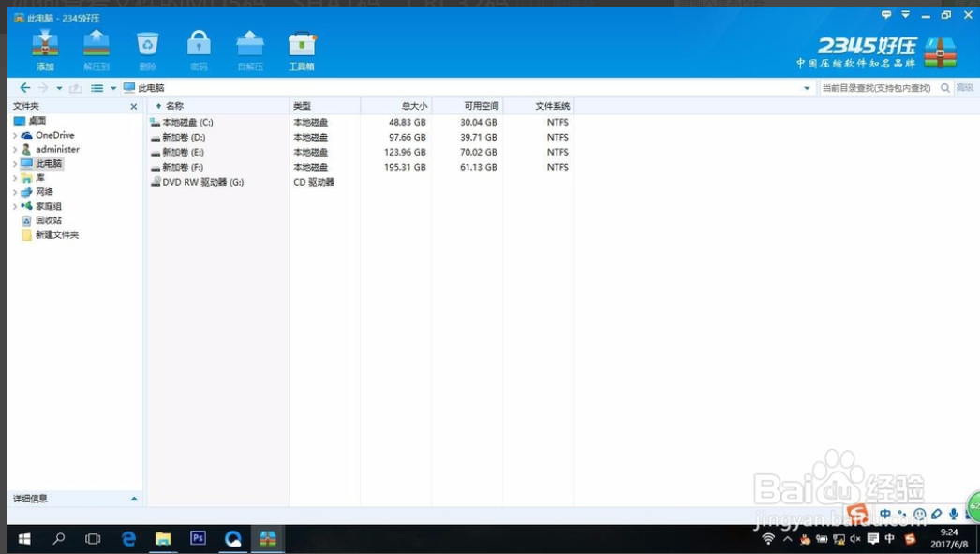Expand the OneDrive tree node
This screenshot has width=980, height=554.
pyautogui.click(x=15, y=135)
